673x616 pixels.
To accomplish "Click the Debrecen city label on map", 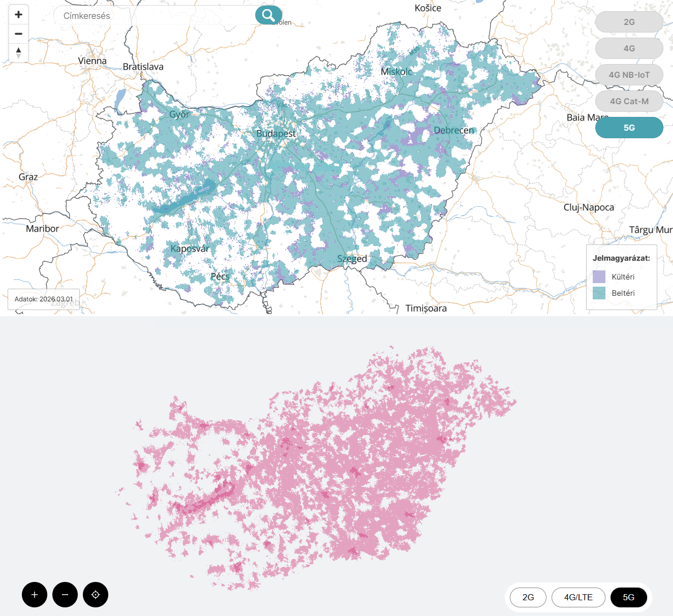I will coord(453,131).
